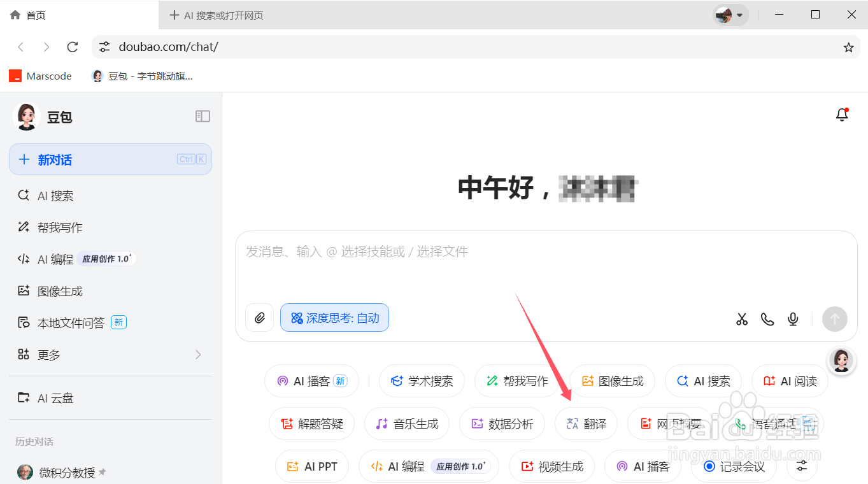Click the floating Doubao avatar at right edge
The height and width of the screenshot is (484, 868).
pos(841,360)
